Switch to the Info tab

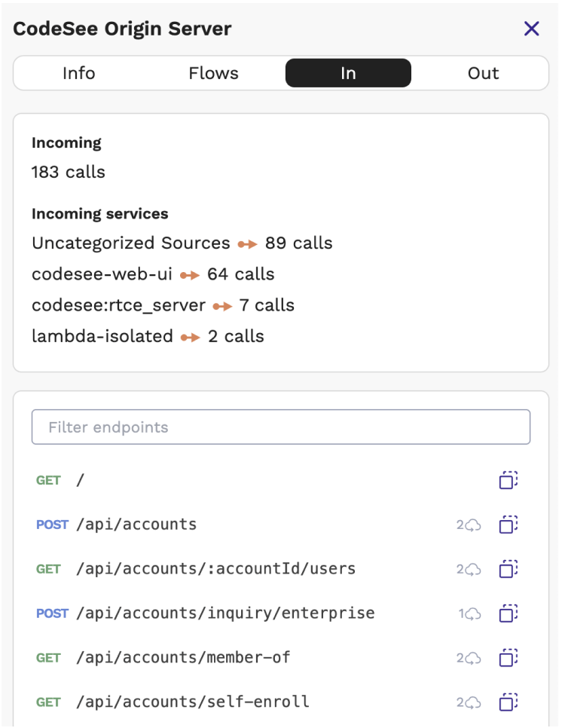(x=78, y=73)
